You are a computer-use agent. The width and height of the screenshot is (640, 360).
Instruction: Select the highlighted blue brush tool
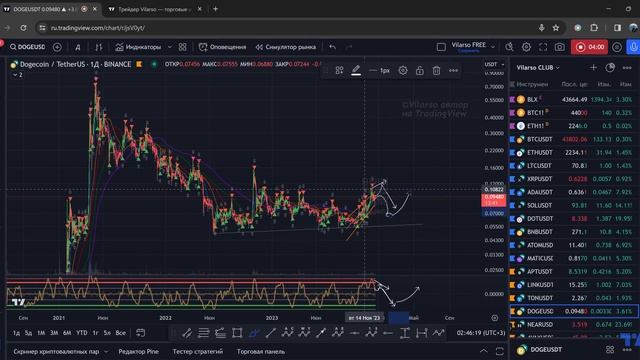253,333
